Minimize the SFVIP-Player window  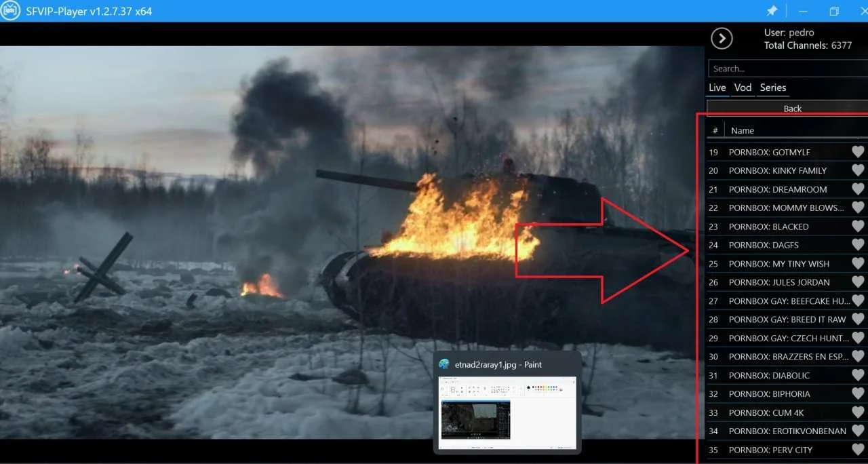point(803,11)
